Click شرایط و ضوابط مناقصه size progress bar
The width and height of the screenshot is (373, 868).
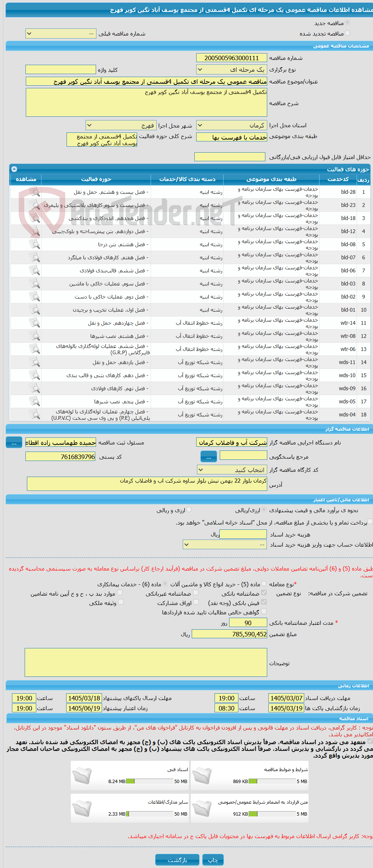pos(272,781)
